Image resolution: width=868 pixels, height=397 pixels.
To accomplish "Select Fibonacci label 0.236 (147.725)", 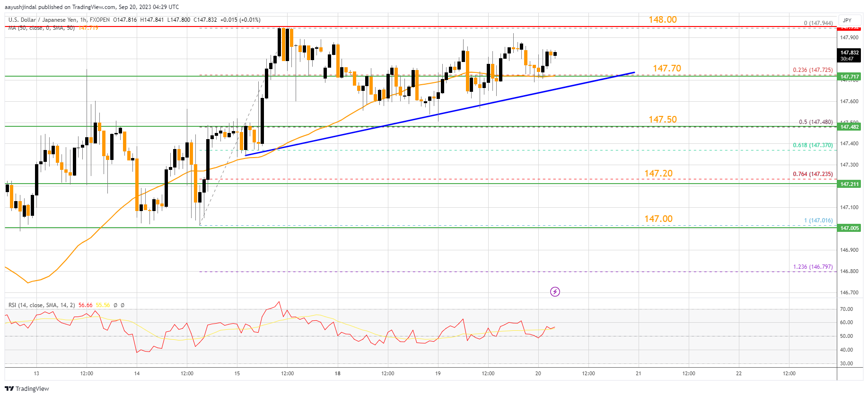I will 813,70.
